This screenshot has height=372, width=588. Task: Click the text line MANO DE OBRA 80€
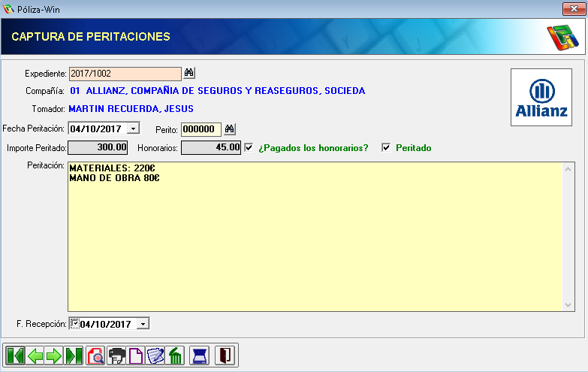[114, 177]
